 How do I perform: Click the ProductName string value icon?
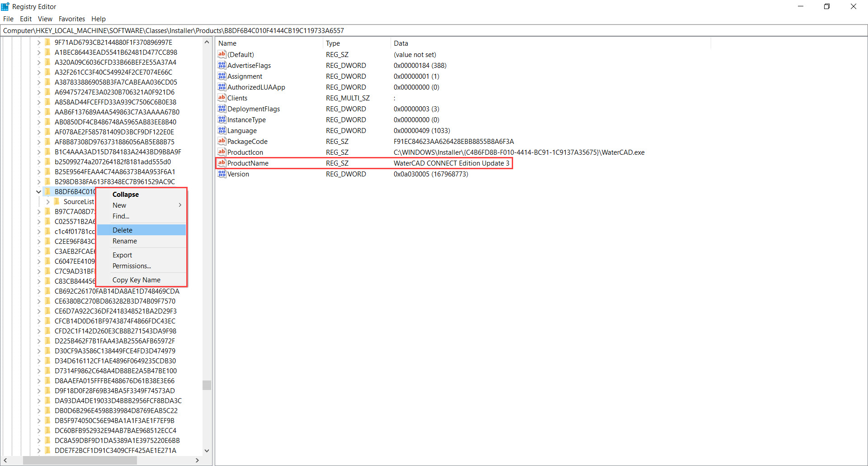222,163
